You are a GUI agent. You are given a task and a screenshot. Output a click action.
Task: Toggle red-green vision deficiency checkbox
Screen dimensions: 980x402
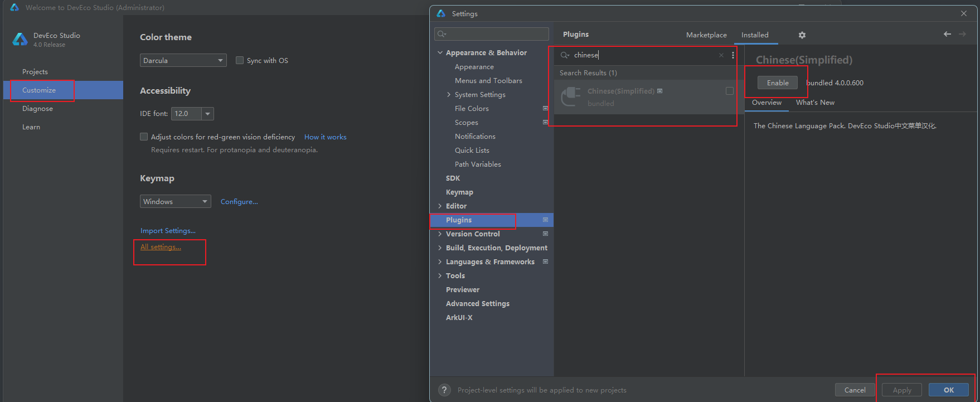click(x=144, y=137)
